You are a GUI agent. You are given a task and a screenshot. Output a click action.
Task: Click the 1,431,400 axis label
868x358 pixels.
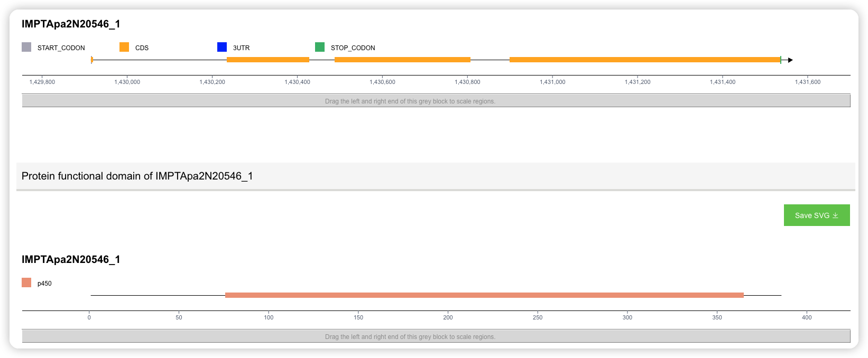723,82
